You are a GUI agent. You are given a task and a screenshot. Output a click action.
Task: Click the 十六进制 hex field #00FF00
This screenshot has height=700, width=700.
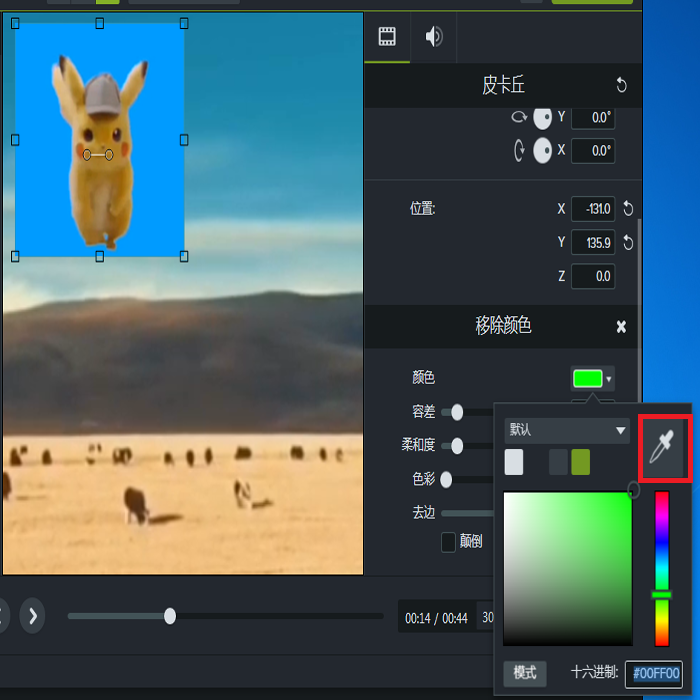click(x=654, y=674)
